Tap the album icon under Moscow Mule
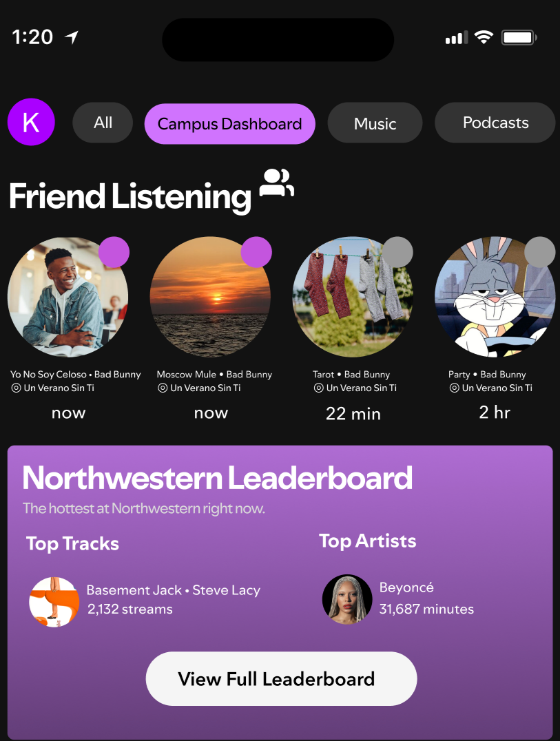The image size is (560, 741). click(163, 388)
